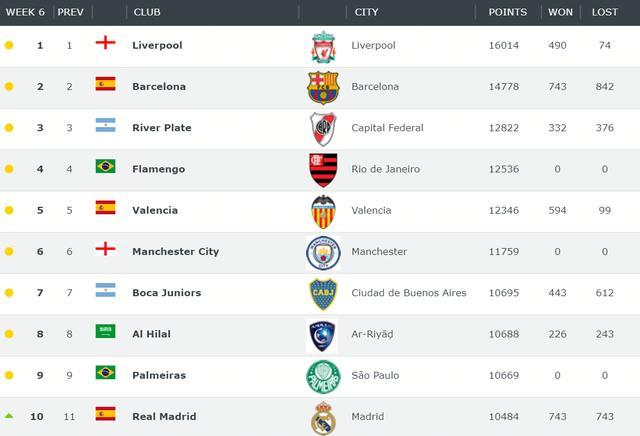Open the Manchester City club name link
This screenshot has height=436, width=640.
pyautogui.click(x=176, y=251)
